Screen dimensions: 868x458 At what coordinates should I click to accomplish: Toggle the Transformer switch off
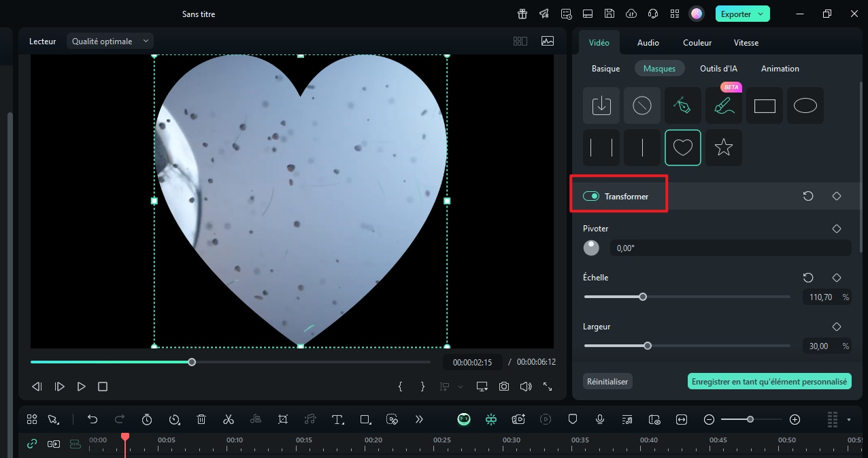pyautogui.click(x=591, y=196)
